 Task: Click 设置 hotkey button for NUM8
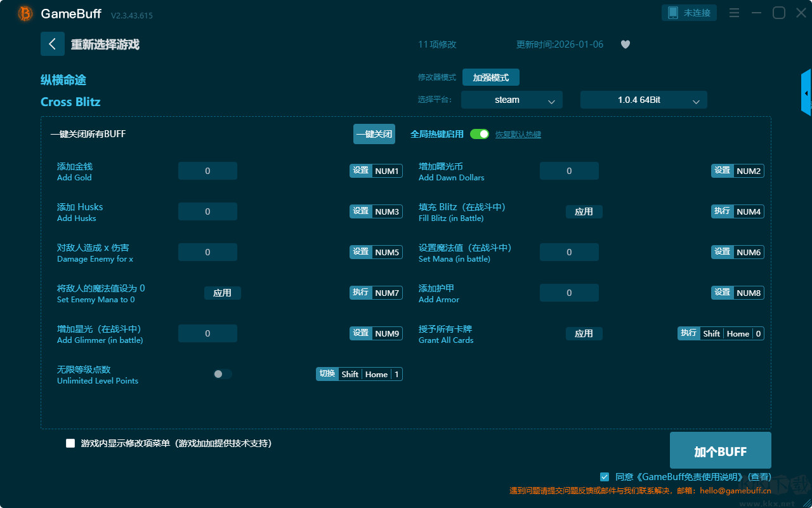pyautogui.click(x=723, y=293)
